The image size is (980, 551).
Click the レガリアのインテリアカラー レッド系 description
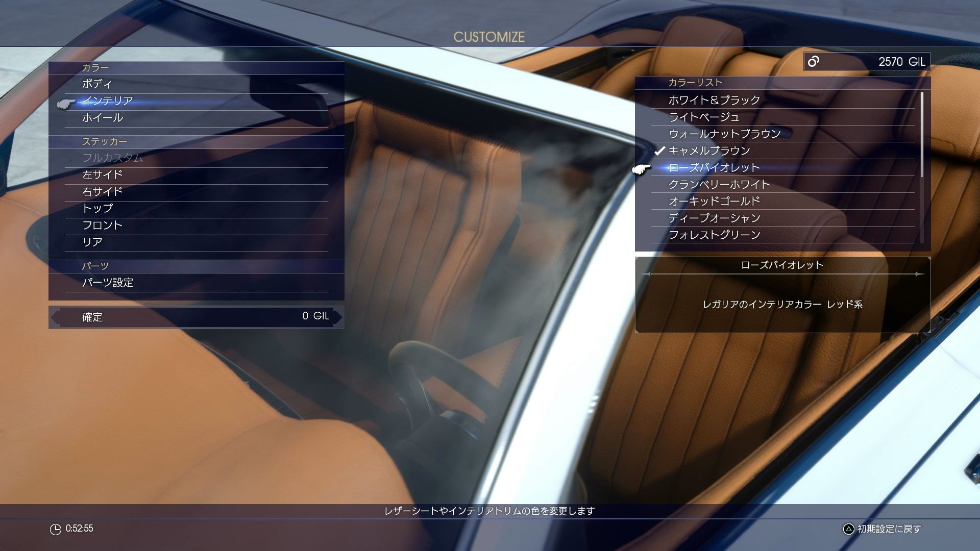[782, 305]
